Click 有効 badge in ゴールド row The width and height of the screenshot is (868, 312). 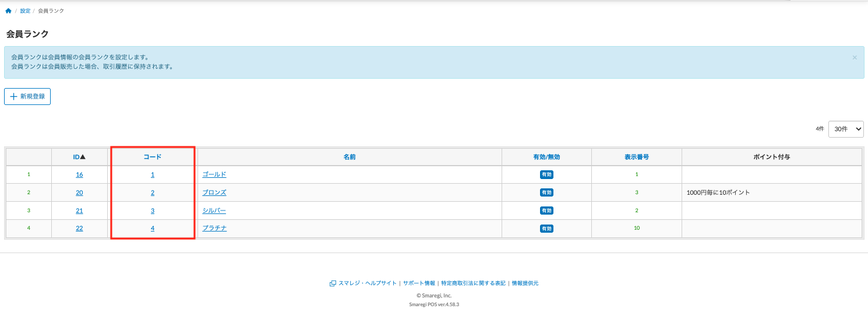(546, 174)
